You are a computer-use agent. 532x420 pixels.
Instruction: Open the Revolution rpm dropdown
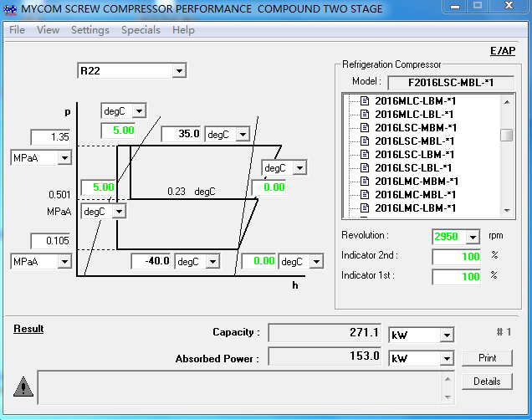tap(473, 238)
